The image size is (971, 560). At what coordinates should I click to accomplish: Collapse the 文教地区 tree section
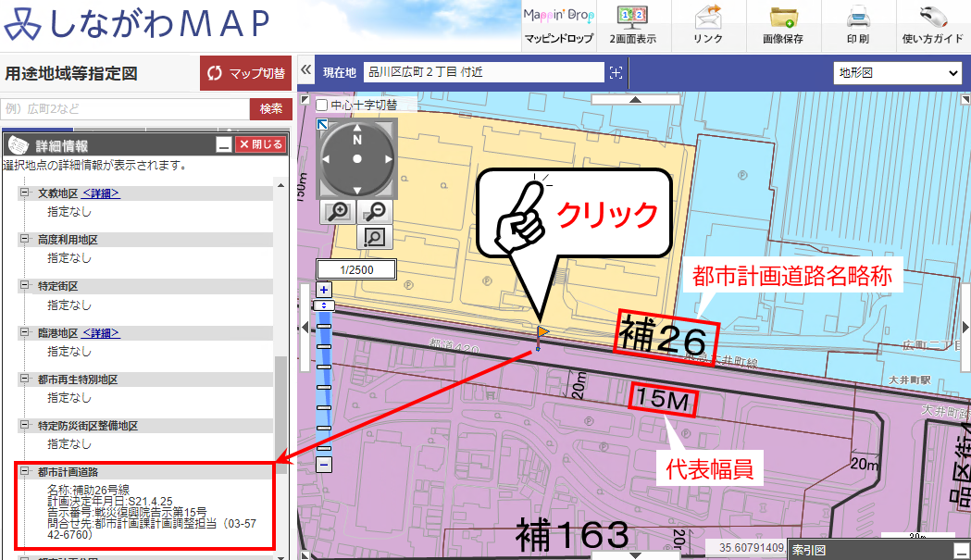[x=25, y=193]
